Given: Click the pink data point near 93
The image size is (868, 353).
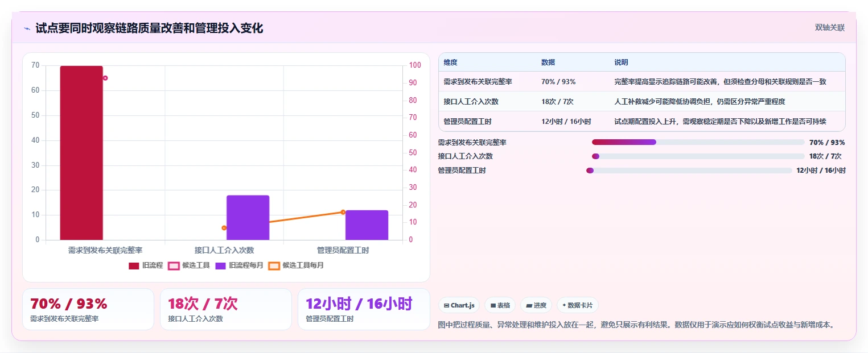Looking at the screenshot, I should [105, 78].
